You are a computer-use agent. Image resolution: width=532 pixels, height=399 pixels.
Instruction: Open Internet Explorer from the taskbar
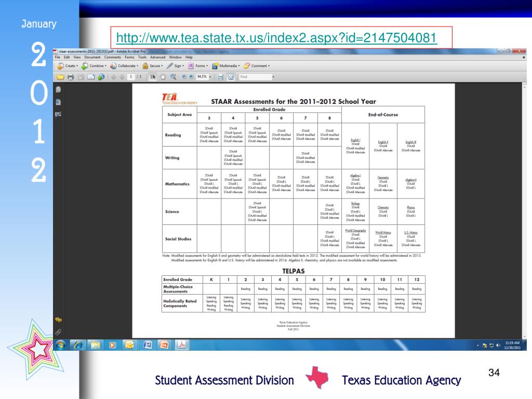[x=78, y=345]
